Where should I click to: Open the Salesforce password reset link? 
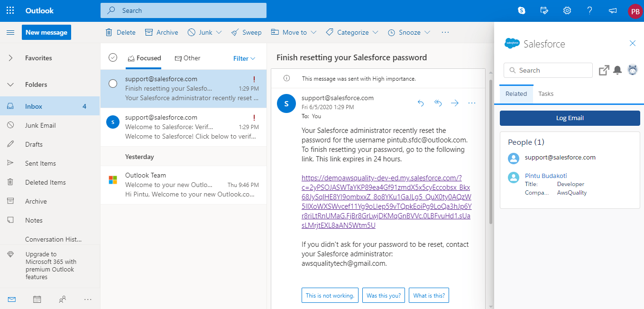click(386, 202)
